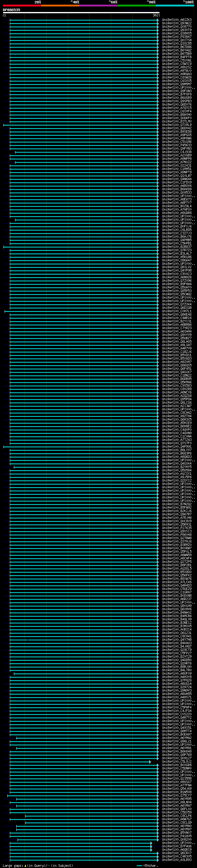Select the UniRef100_A3LR93 label

(x=177, y=860)
